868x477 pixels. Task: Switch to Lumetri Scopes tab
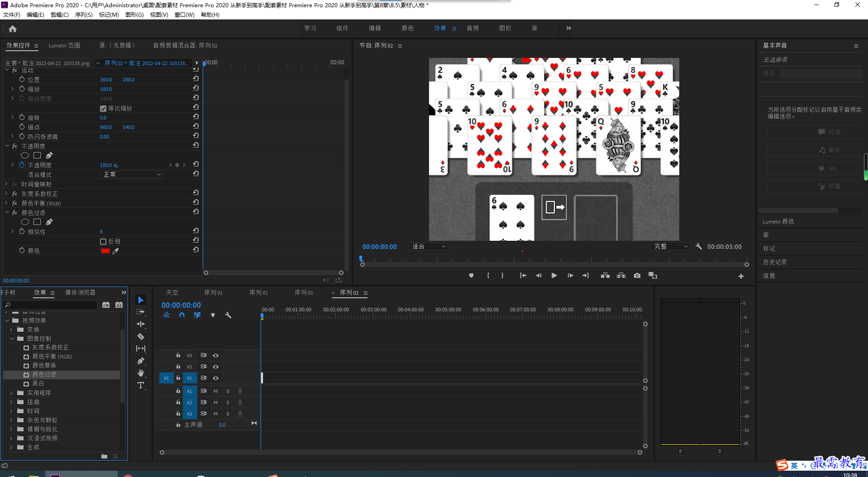pyautogui.click(x=64, y=45)
